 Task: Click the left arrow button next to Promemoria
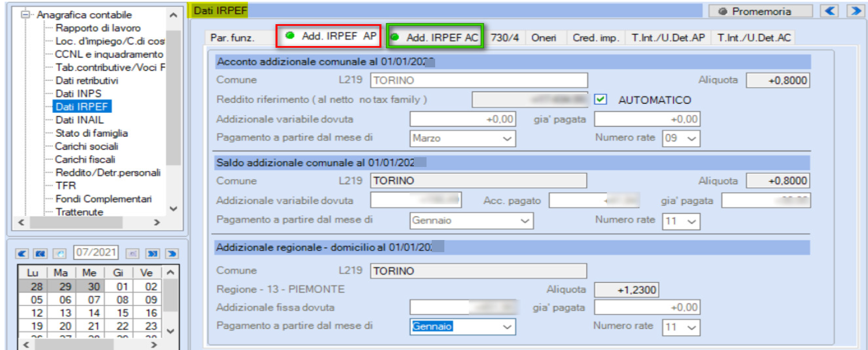(x=828, y=11)
